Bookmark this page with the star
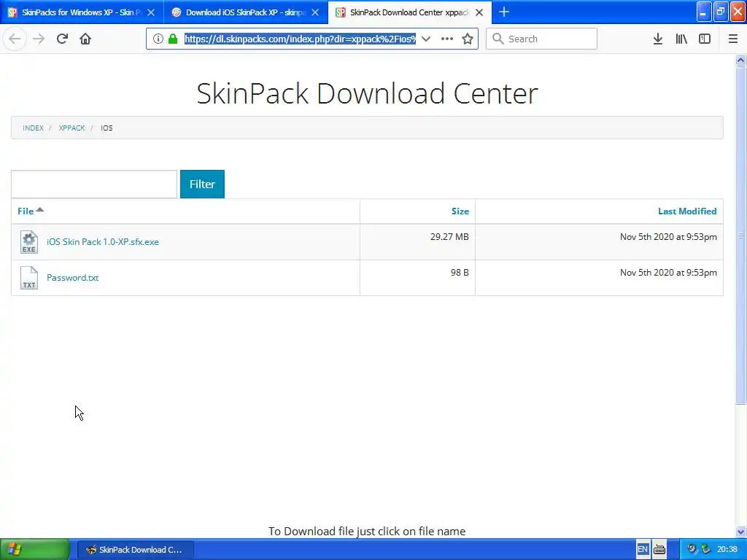 tap(468, 39)
